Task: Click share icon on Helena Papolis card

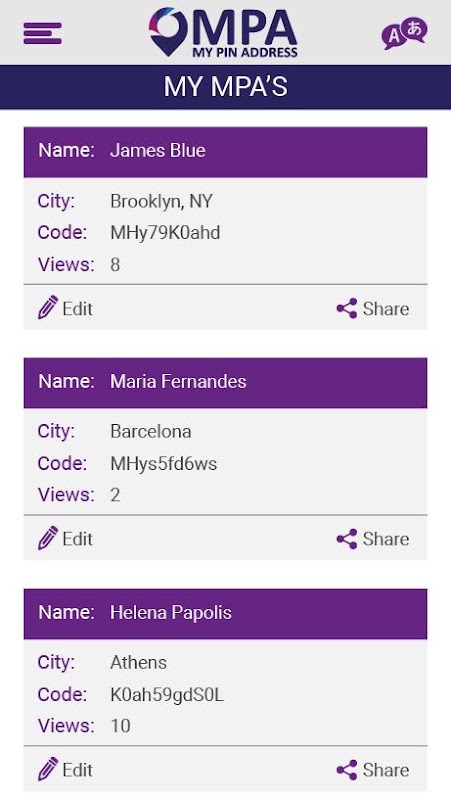Action: tap(347, 770)
